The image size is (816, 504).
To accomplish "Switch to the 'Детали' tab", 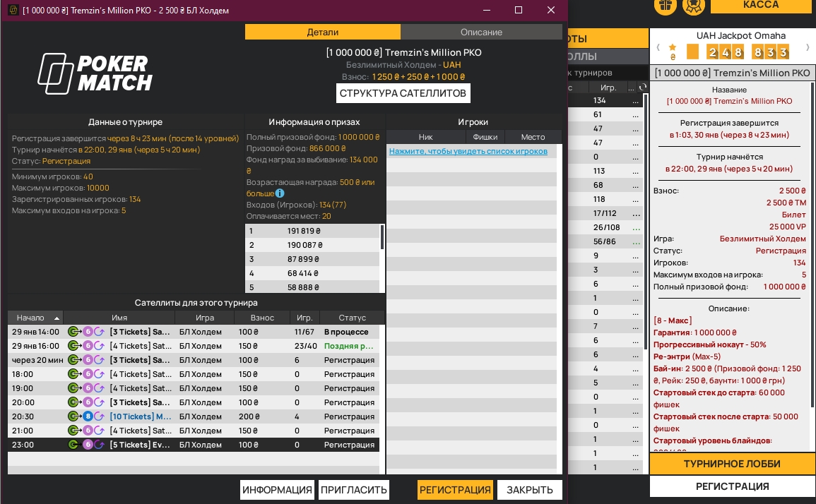I will [323, 32].
